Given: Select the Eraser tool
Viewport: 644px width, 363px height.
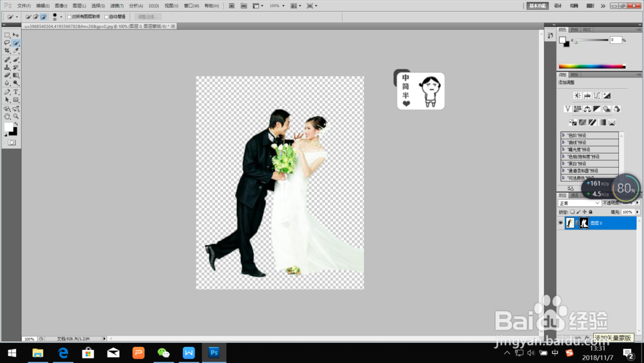Looking at the screenshot, I should pyautogui.click(x=7, y=75).
